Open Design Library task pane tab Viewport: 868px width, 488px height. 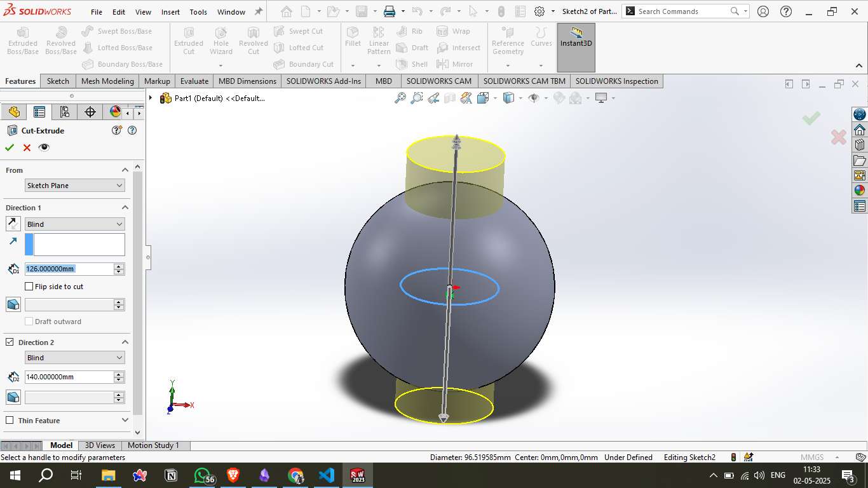[x=860, y=145]
